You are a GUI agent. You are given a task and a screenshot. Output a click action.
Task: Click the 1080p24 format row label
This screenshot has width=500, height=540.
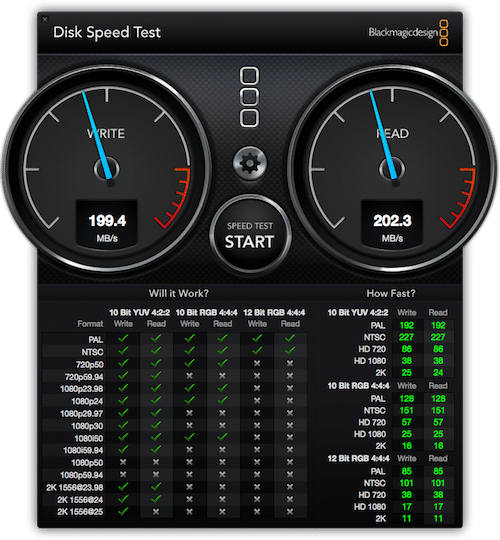[x=87, y=402]
